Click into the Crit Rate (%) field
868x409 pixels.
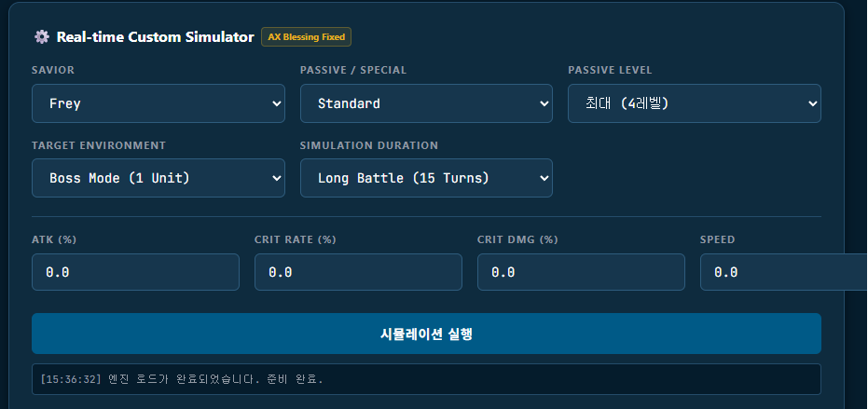tap(358, 272)
